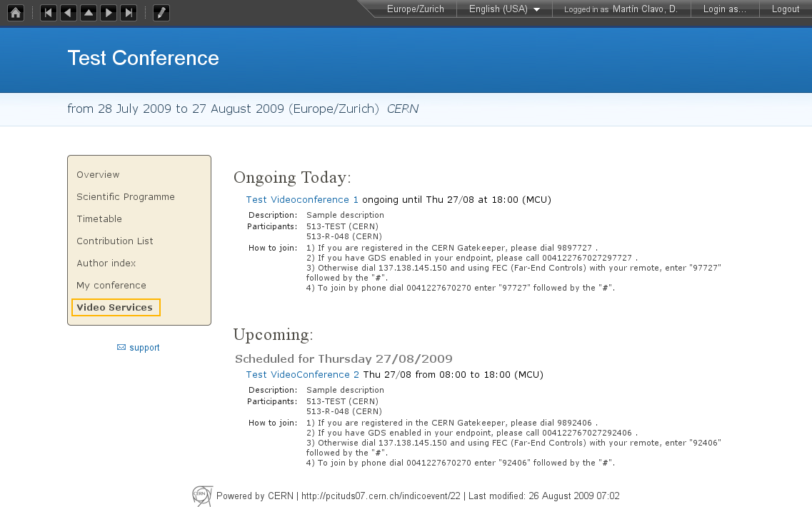Click the GDS number 004122767027292406 line
The image size is (812, 507).
pyautogui.click(x=472, y=433)
